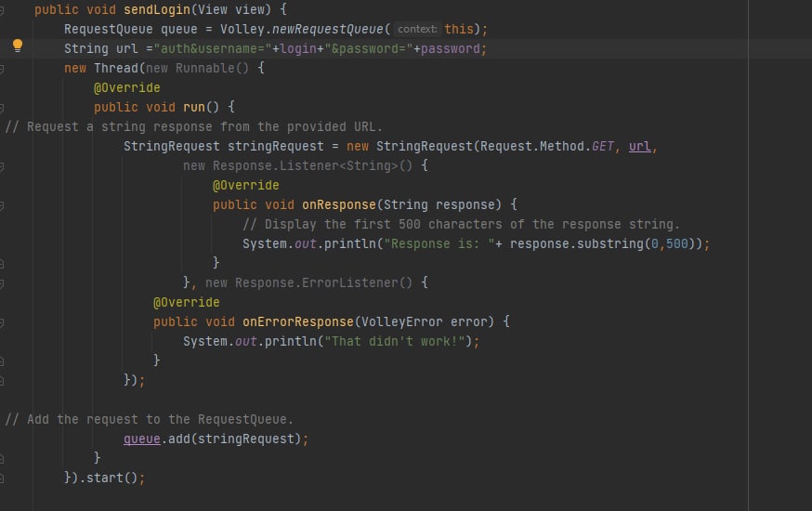Click the Thread class name
Viewport: 812px width, 511px height.
tap(116, 69)
